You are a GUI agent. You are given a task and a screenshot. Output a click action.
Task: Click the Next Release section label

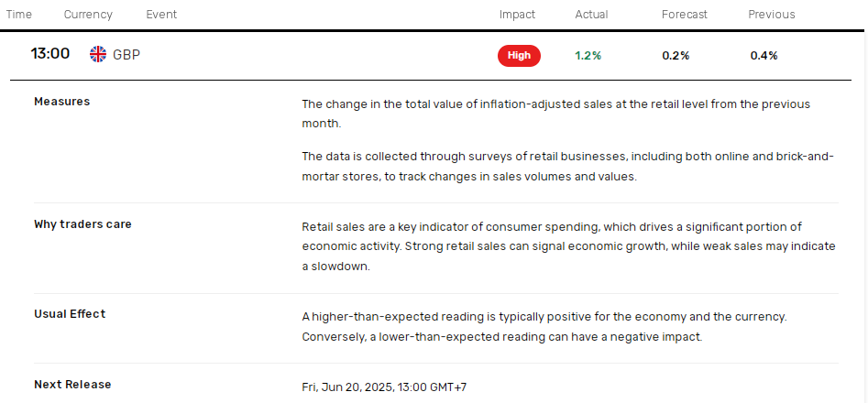point(72,384)
